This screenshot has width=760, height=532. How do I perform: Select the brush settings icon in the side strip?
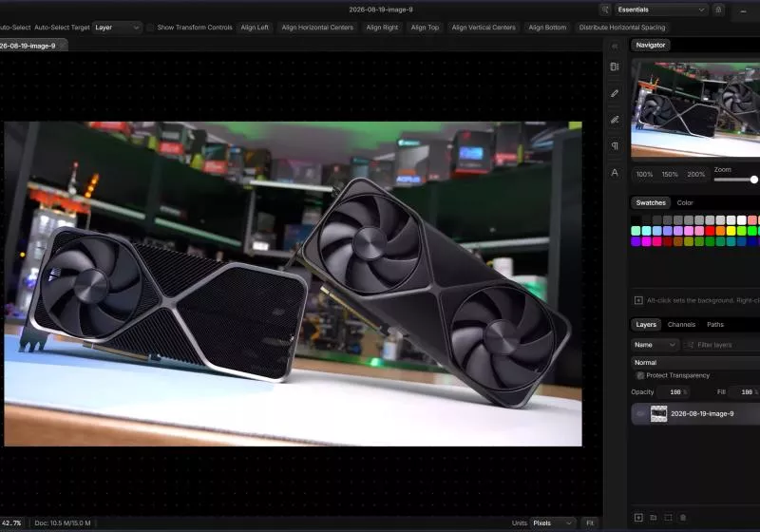pos(615,120)
